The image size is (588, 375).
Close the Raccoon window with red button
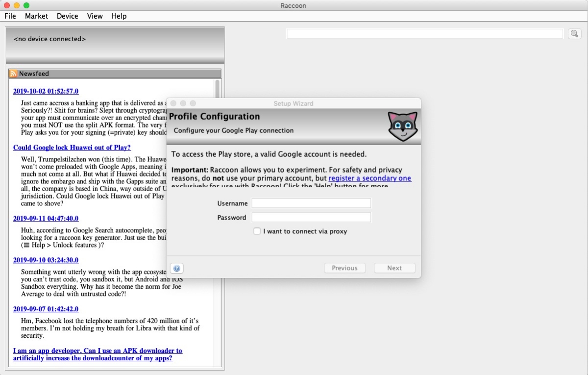pos(7,5)
